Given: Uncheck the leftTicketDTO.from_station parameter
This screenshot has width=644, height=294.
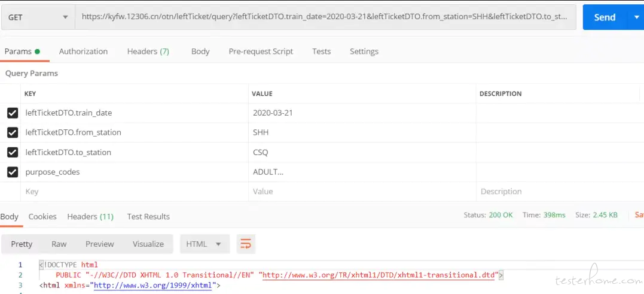Looking at the screenshot, I should click(x=13, y=132).
